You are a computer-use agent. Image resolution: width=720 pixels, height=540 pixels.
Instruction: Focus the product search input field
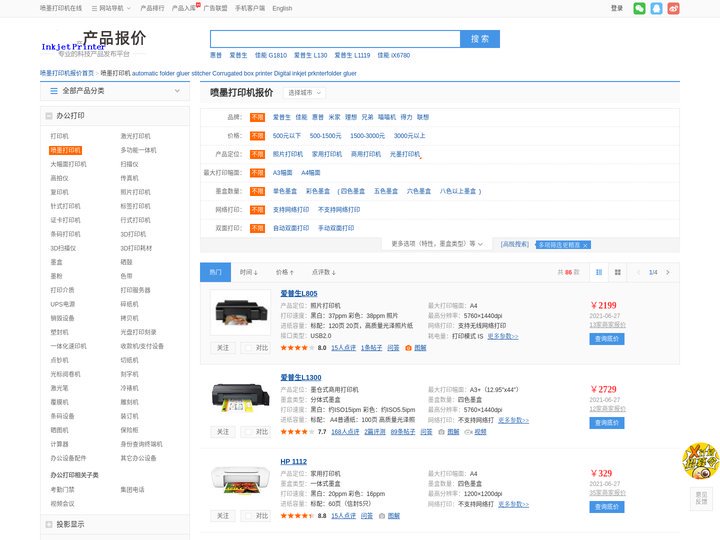click(335, 39)
